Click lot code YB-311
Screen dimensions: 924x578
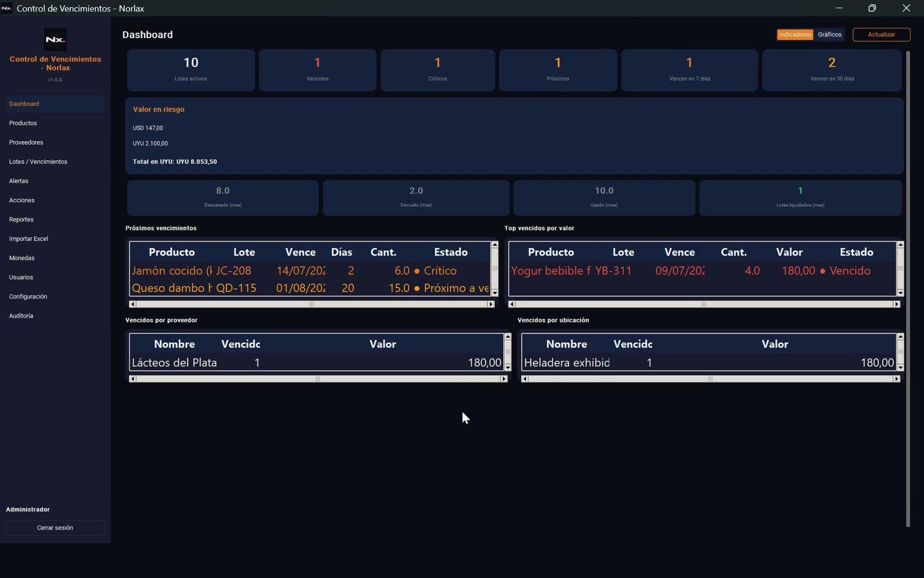613,271
